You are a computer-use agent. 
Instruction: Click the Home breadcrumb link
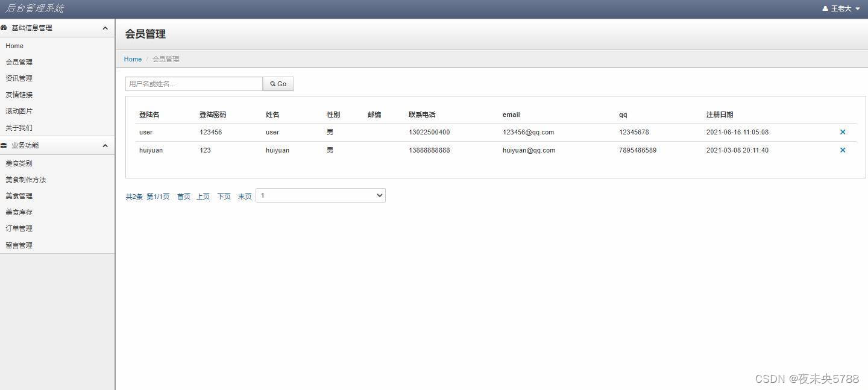click(133, 59)
